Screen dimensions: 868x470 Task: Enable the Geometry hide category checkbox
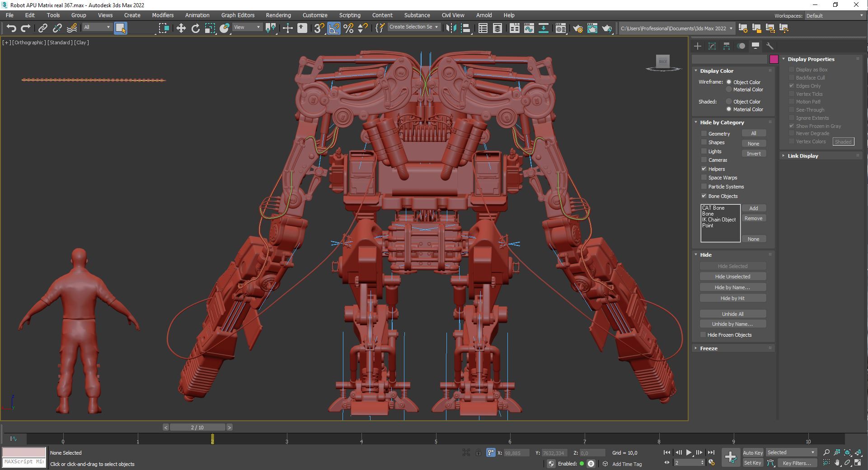click(x=704, y=134)
